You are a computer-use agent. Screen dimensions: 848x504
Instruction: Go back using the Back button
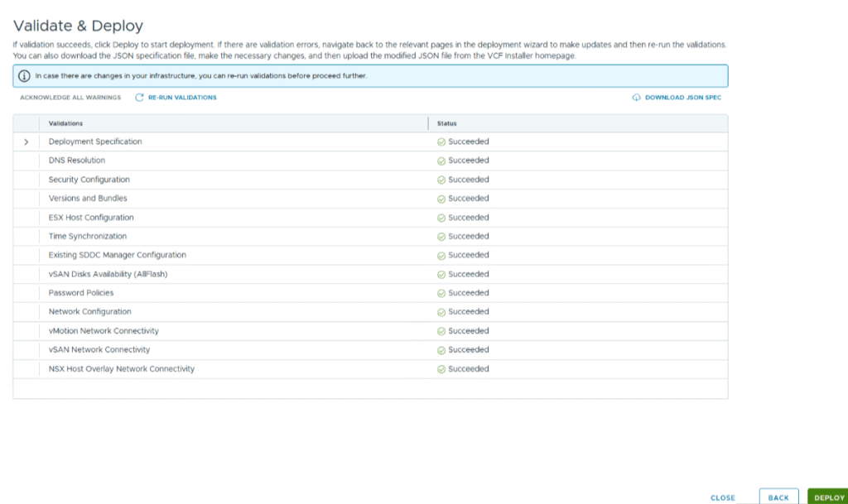[x=778, y=497]
